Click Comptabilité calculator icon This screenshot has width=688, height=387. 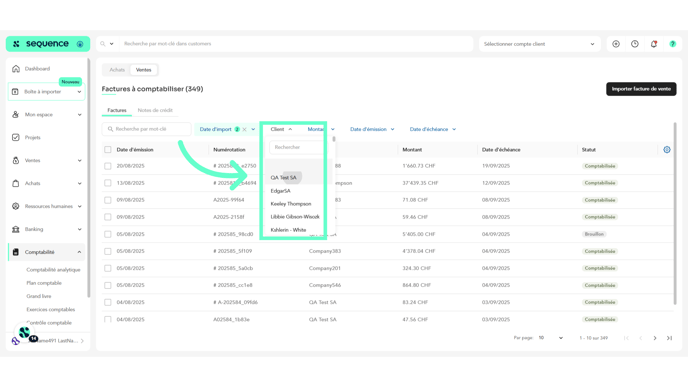pyautogui.click(x=16, y=252)
